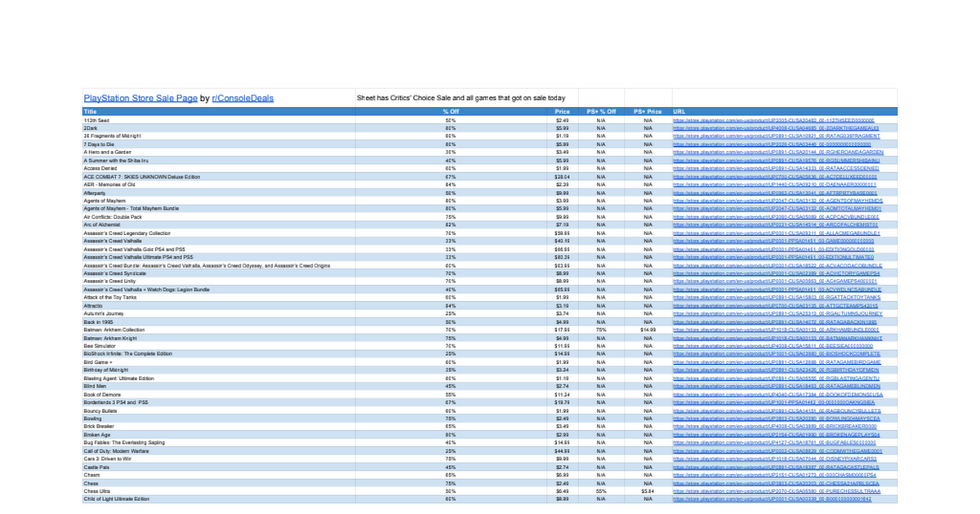Select the 'Attack of the Toy Tanks' cell
This screenshot has height=514, width=980.
coord(220,297)
